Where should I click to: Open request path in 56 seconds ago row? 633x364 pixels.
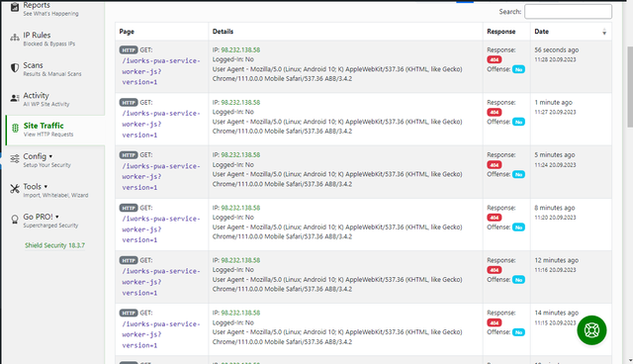click(161, 71)
